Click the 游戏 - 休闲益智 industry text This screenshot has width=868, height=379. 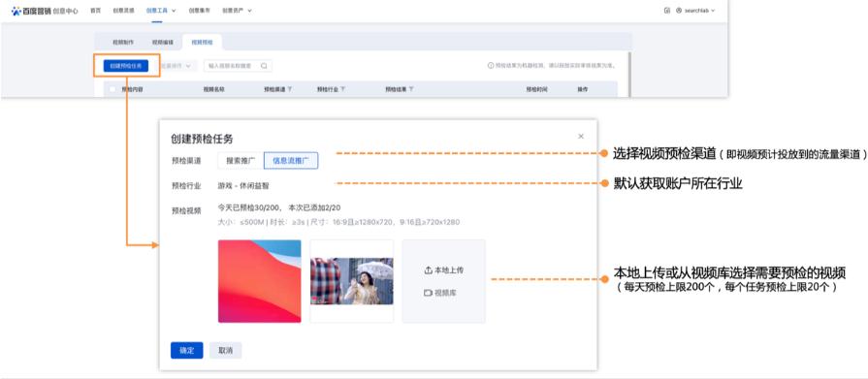point(243,186)
